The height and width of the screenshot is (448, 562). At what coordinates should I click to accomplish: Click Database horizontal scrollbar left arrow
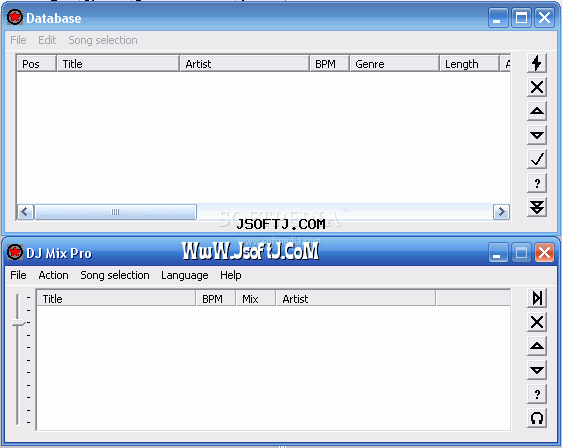25,212
